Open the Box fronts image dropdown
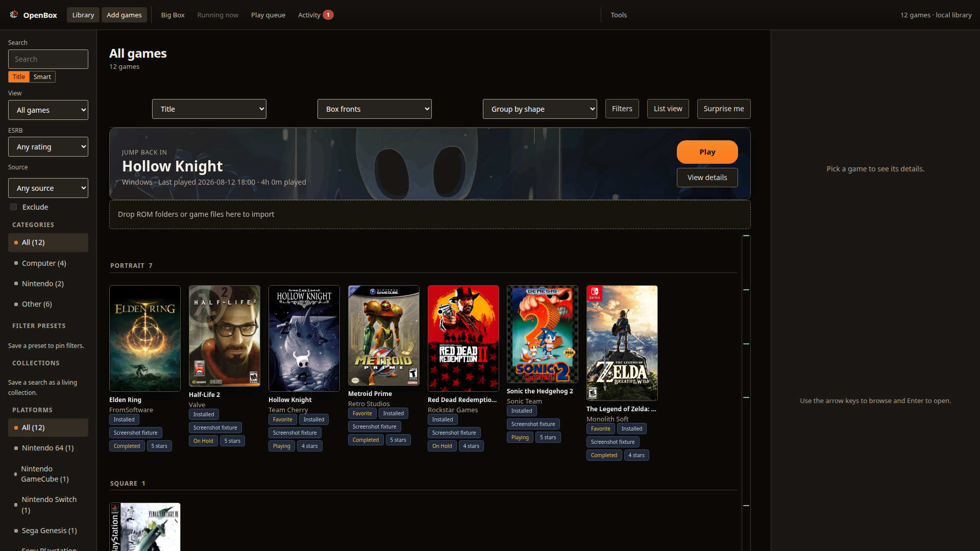 pyautogui.click(x=375, y=109)
